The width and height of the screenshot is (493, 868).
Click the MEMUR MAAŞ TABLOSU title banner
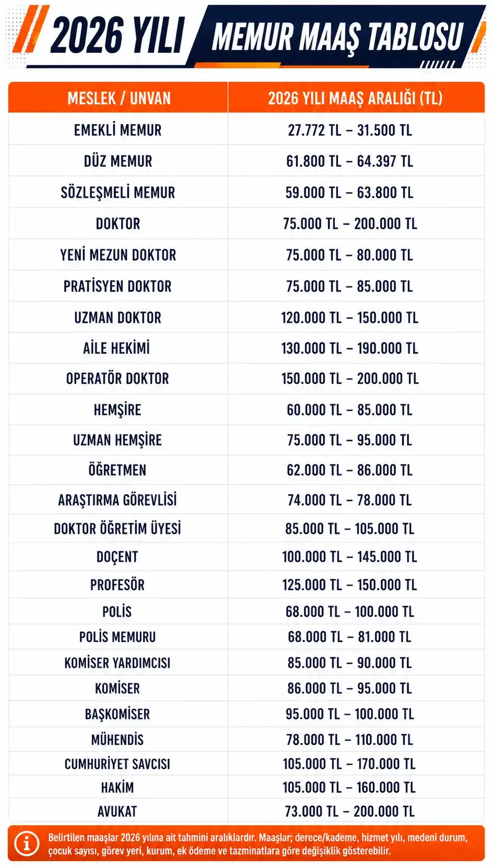338,36
